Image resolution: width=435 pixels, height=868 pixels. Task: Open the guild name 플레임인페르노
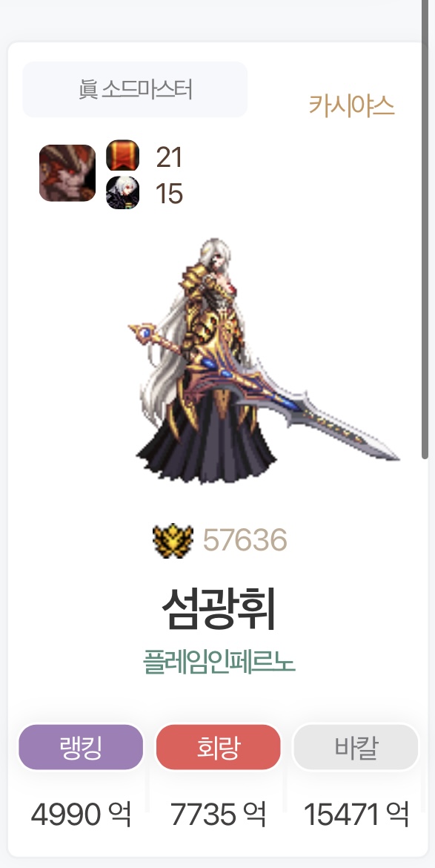(219, 662)
